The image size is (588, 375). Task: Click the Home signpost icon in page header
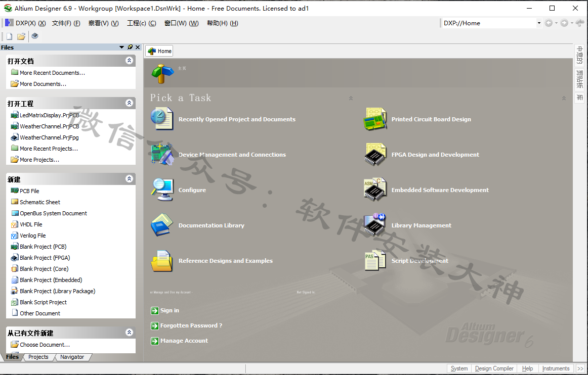[x=162, y=74]
